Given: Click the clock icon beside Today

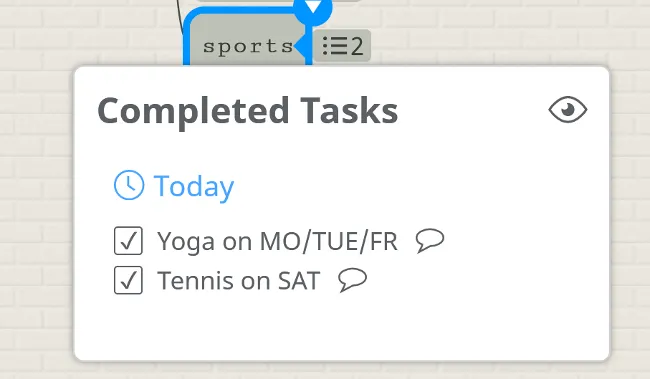Looking at the screenshot, I should 129,185.
